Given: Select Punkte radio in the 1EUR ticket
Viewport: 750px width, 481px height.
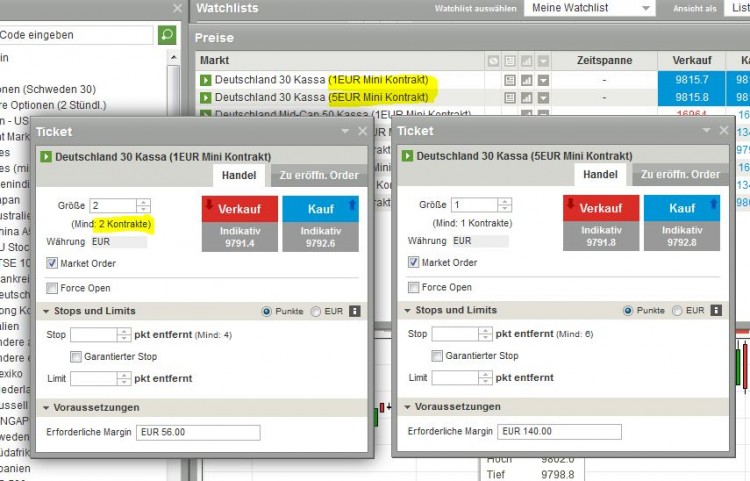Looking at the screenshot, I should point(266,311).
